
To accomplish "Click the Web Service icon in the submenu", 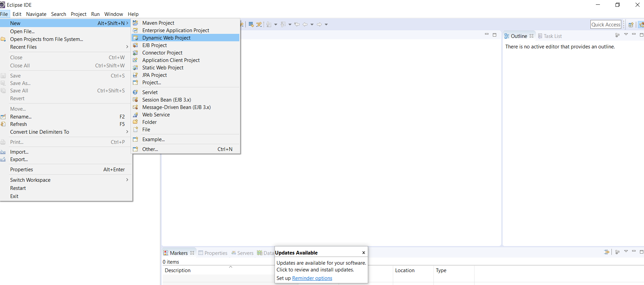I will point(136,115).
